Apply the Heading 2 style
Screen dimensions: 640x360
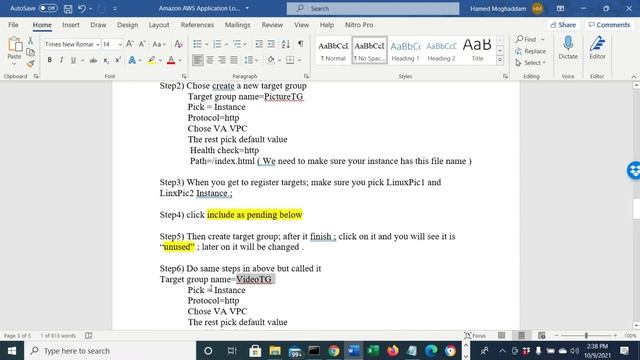tap(441, 51)
